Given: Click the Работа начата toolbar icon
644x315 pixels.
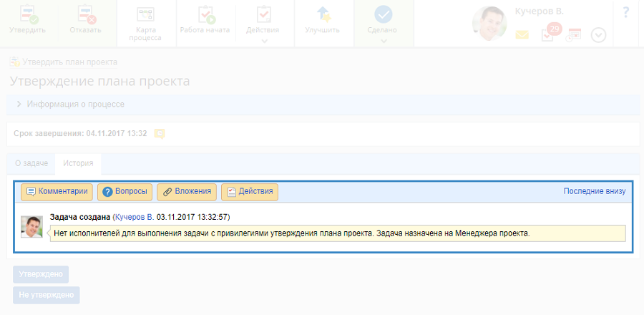Looking at the screenshot, I should tap(208, 15).
